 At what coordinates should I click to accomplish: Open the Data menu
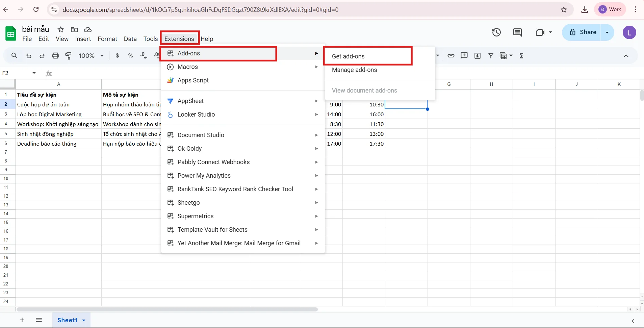(130, 39)
